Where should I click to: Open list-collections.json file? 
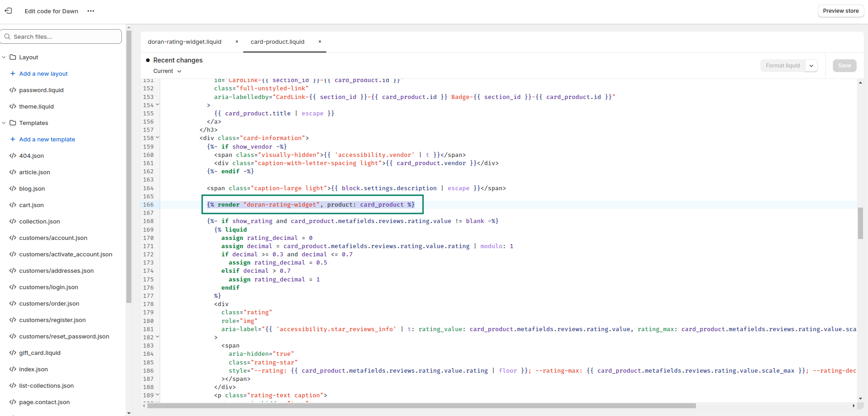coord(46,386)
